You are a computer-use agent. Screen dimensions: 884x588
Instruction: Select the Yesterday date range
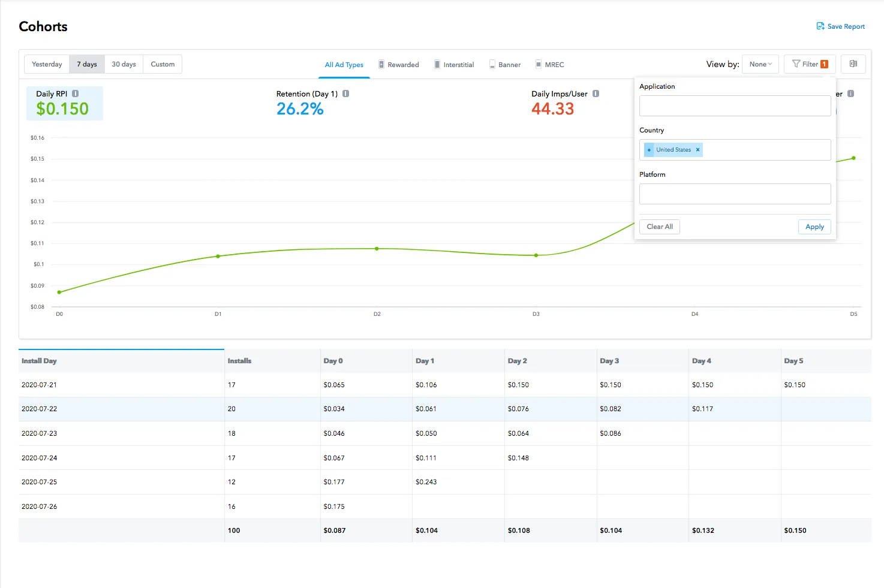point(47,64)
